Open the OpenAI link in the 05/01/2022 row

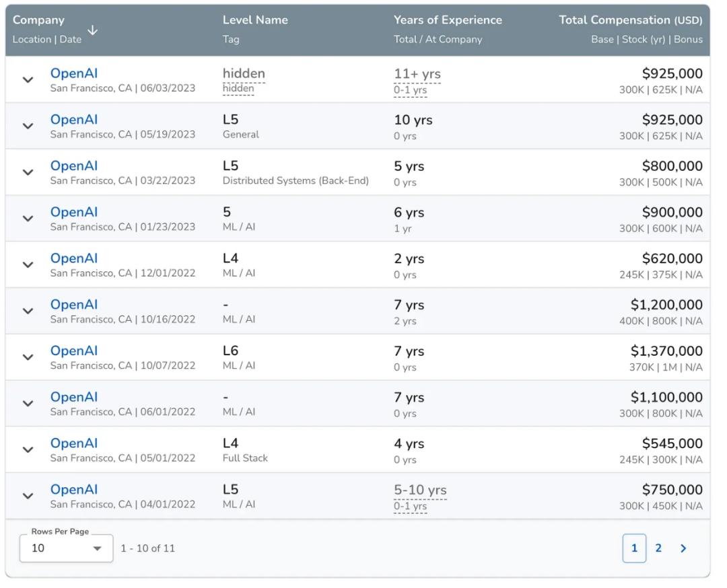pyautogui.click(x=74, y=443)
